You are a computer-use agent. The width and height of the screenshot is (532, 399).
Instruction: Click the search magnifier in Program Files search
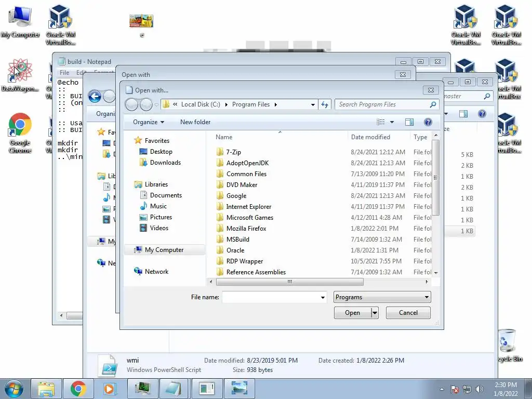tap(433, 104)
